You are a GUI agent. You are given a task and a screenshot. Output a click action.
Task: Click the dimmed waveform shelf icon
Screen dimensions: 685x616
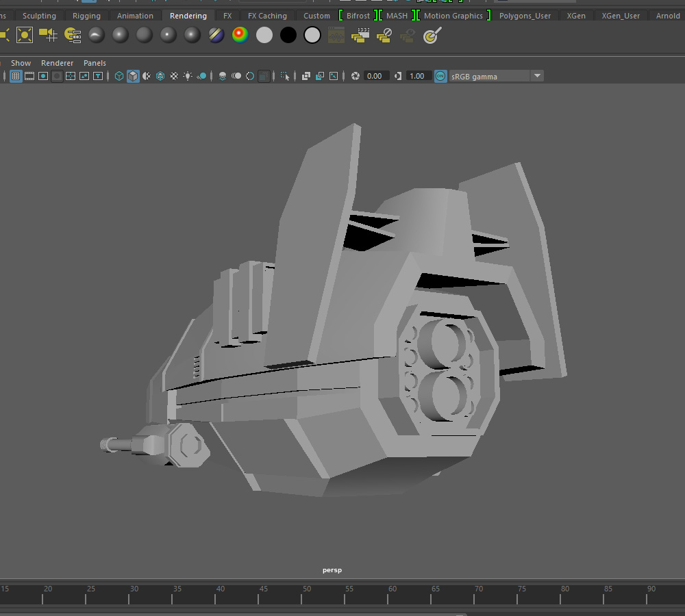coord(336,36)
